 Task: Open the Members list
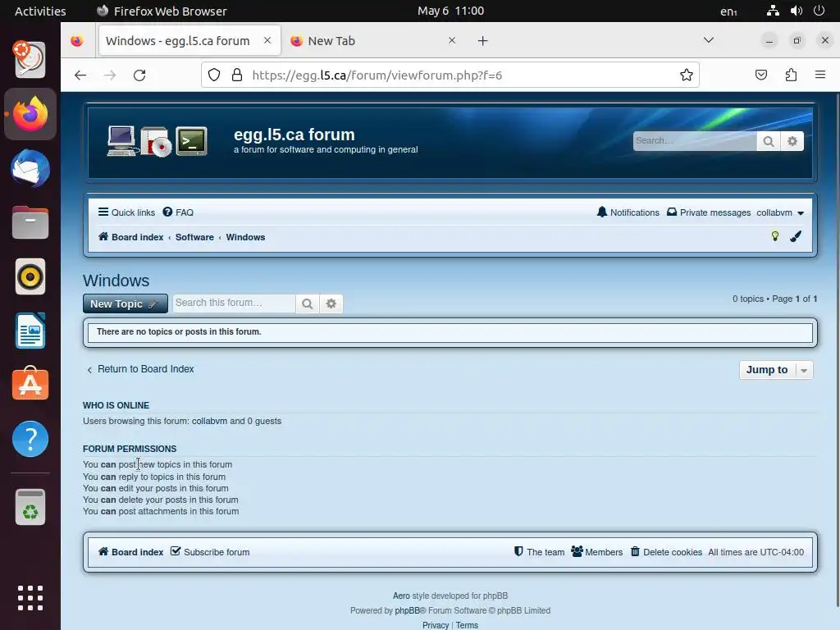tap(597, 552)
